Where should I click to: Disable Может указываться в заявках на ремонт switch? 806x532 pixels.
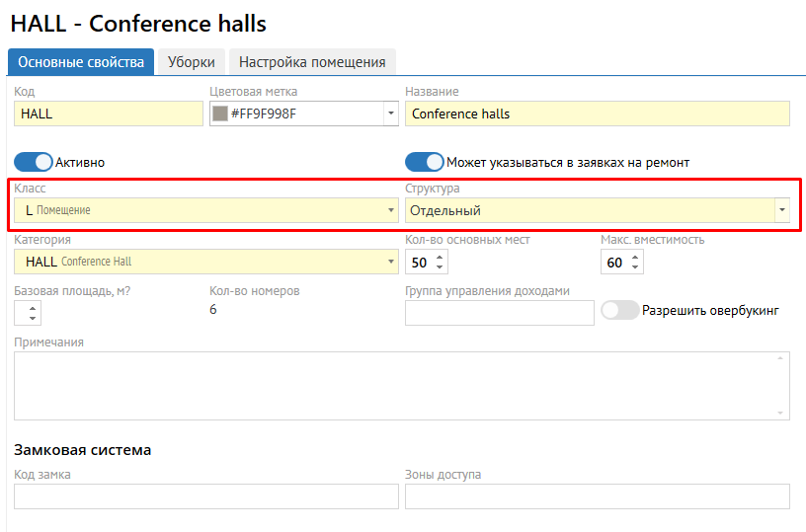tap(425, 162)
